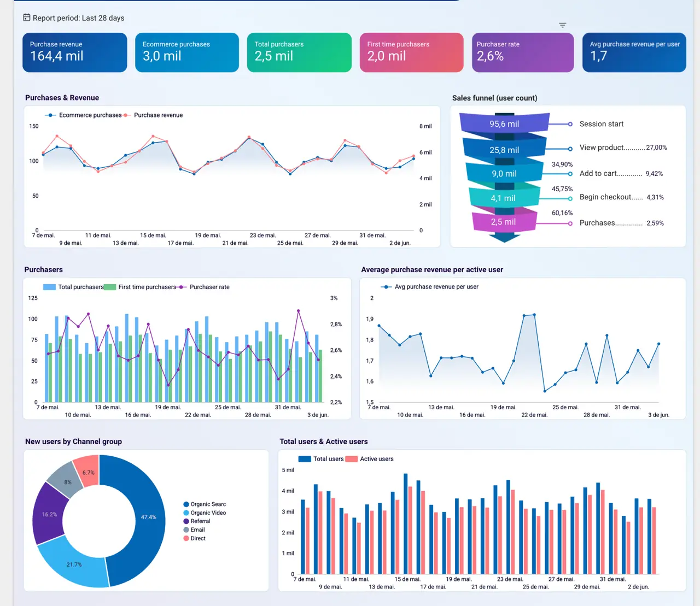Viewport: 700px width, 606px height.
Task: Toggle First time purchasers legend swatch
Action: [x=110, y=287]
